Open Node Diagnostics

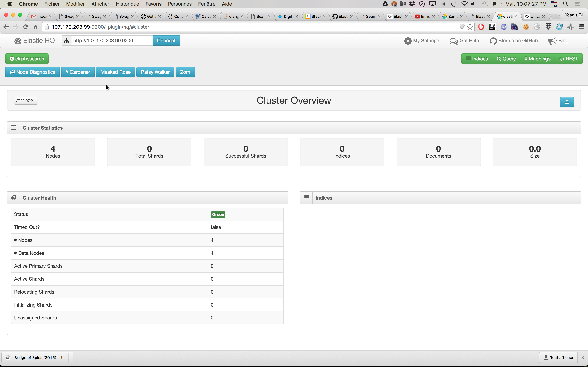tap(33, 72)
